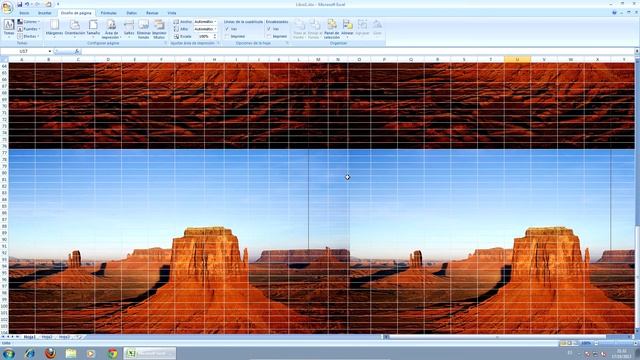Open the Temas themes gallery
The height and width of the screenshot is (360, 640).
pyautogui.click(x=9, y=29)
